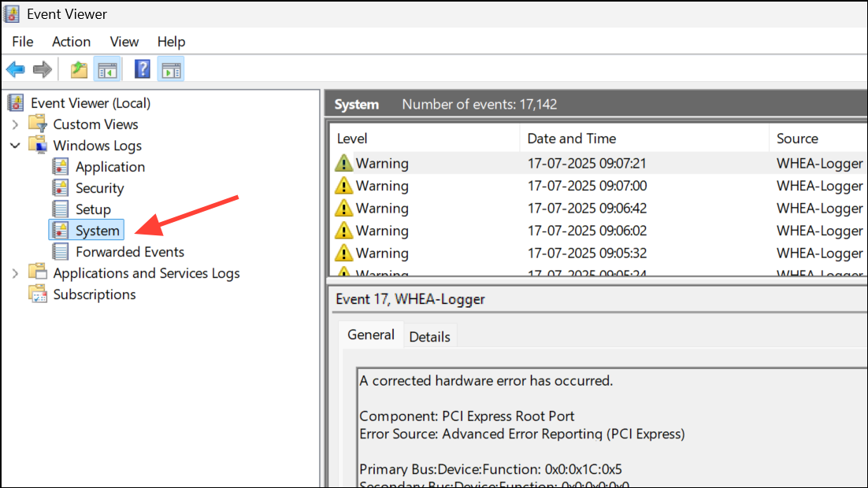Click warning icon of 09:06:02 event
Image resolution: width=868 pixels, height=488 pixels.
click(x=343, y=230)
